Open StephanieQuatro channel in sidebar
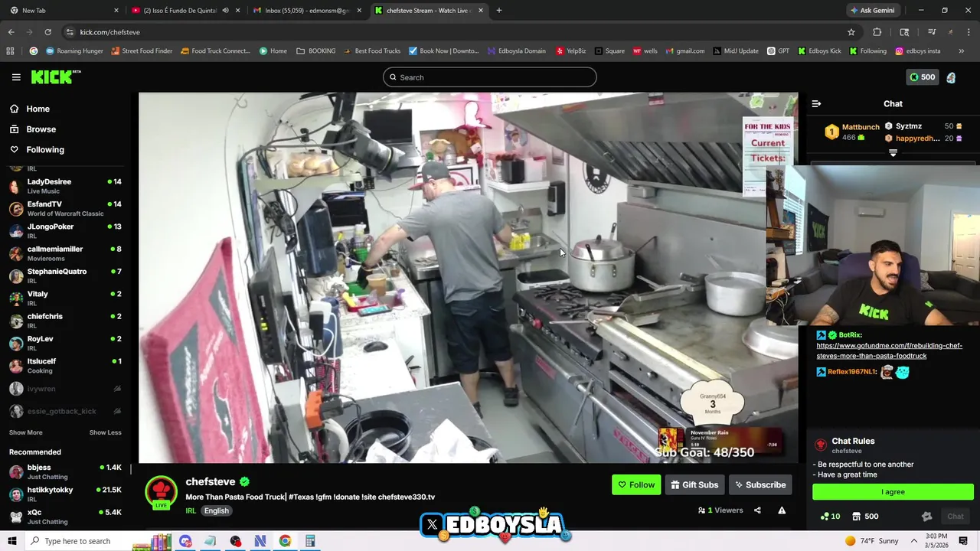This screenshot has width=980, height=551. click(65, 275)
